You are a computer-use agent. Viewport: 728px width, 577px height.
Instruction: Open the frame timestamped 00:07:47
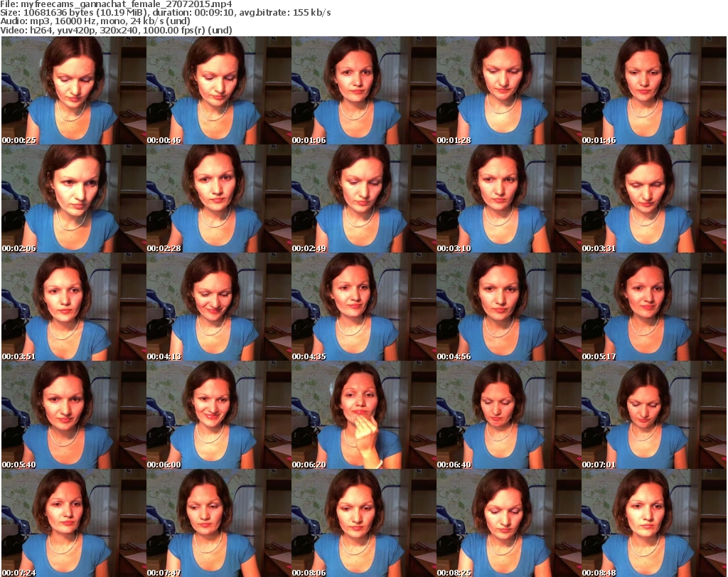(219, 523)
